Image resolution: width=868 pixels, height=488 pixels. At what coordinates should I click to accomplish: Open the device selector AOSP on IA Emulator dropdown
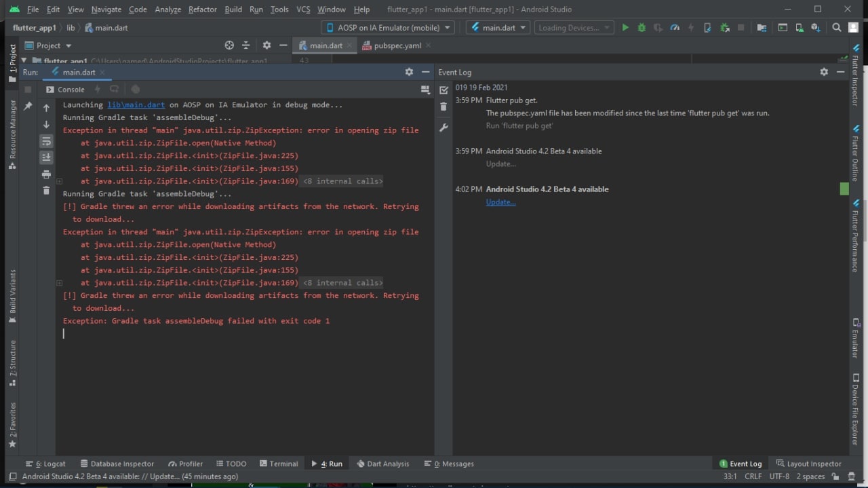[388, 28]
